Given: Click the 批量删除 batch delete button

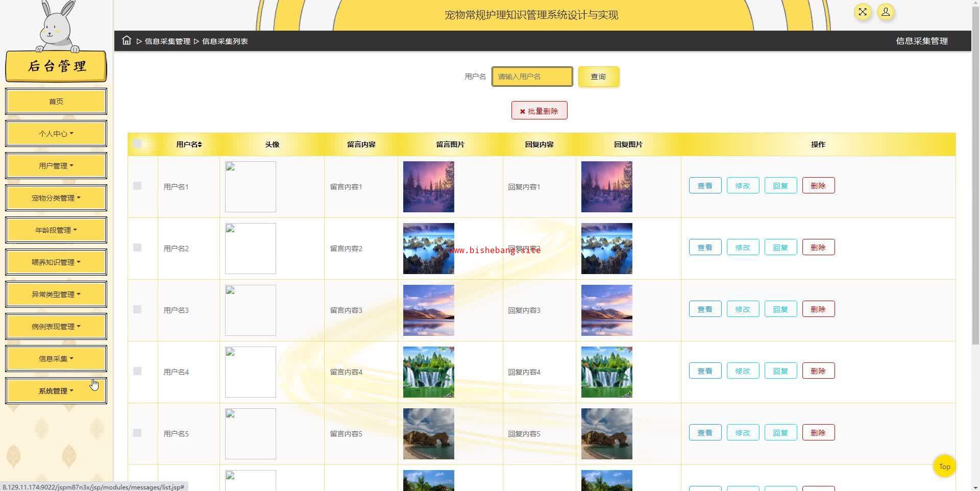Looking at the screenshot, I should click(539, 111).
